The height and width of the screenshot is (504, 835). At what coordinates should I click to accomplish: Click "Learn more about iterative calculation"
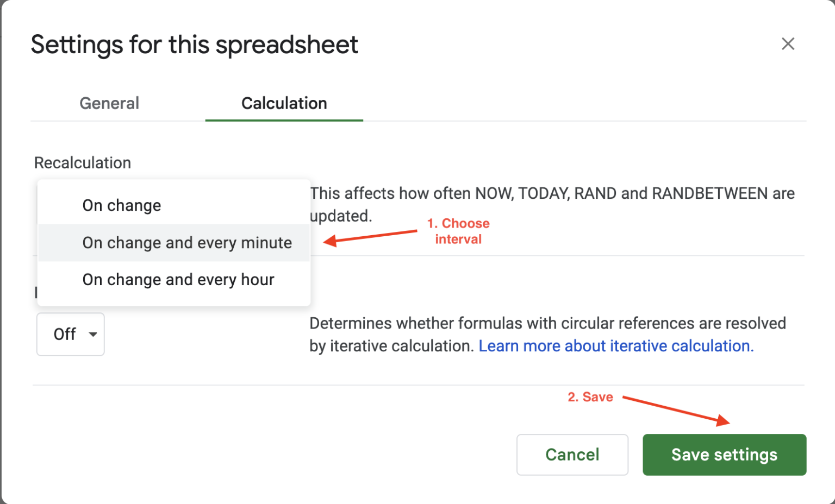tap(615, 346)
